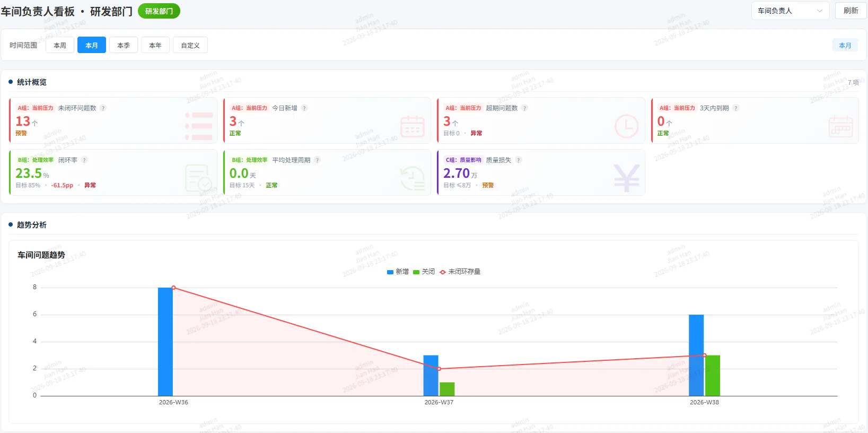Click the 23.5 闭环率 value

pos(29,174)
